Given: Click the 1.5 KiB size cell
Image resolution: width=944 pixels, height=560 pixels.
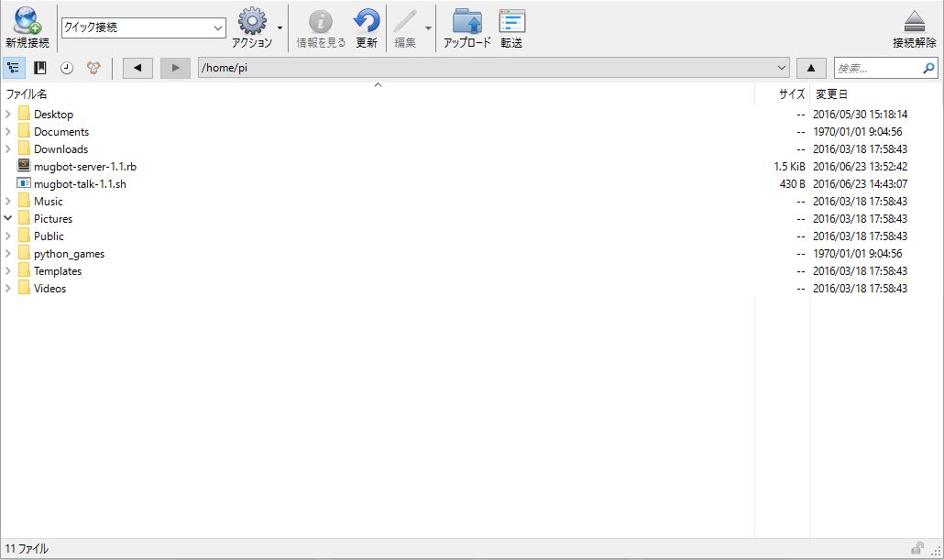Looking at the screenshot, I should tap(789, 166).
